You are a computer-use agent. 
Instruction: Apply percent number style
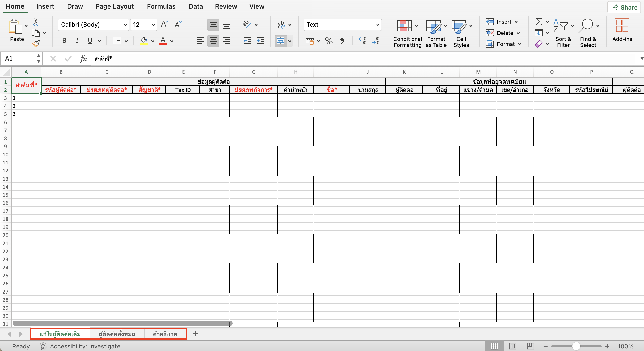tap(328, 41)
